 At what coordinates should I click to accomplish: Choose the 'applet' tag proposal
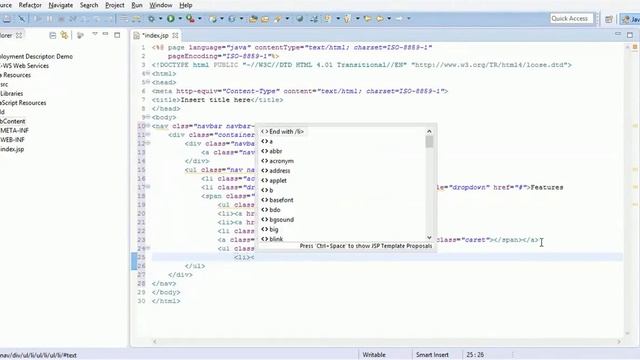[x=274, y=180]
